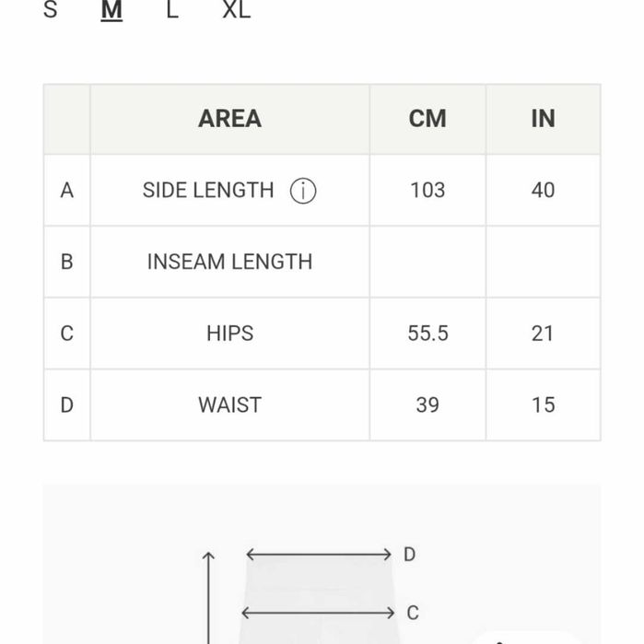Select size M tab
The height and width of the screenshot is (644, 644).
[x=111, y=11]
